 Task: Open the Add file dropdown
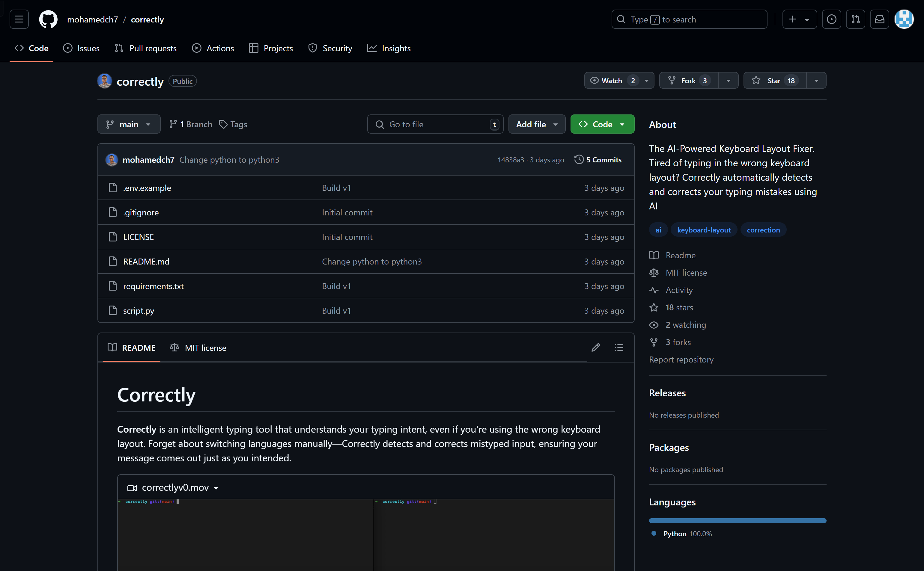pyautogui.click(x=537, y=124)
